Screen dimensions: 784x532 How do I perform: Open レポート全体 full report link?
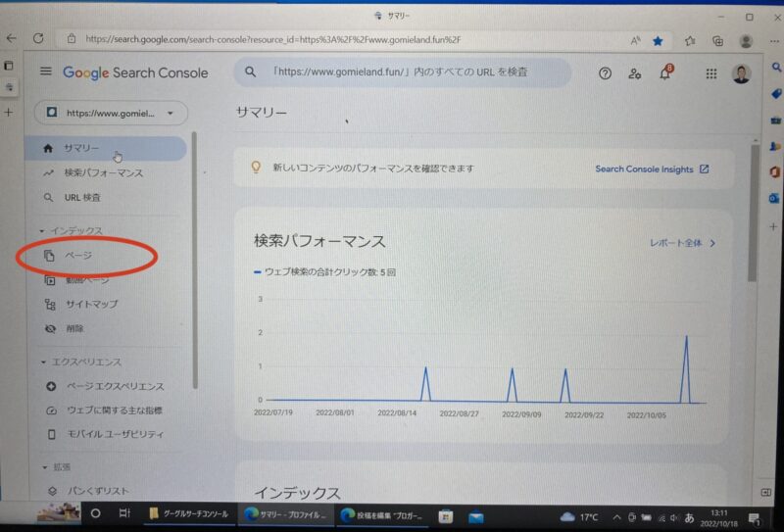pos(682,244)
